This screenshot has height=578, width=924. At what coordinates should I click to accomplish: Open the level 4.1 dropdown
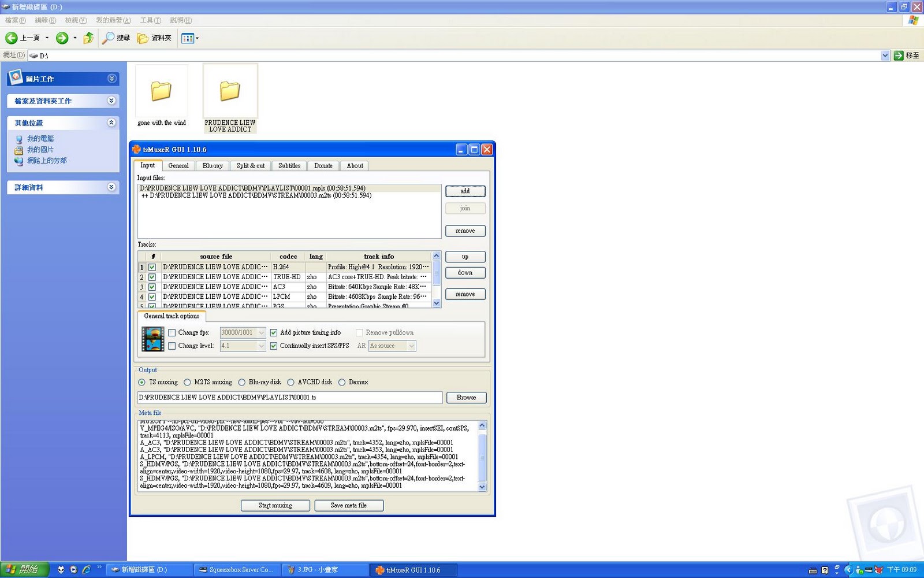click(261, 346)
